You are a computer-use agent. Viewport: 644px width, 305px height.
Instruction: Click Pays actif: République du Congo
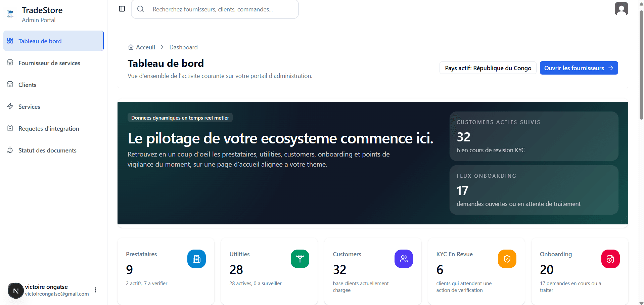coord(488,68)
